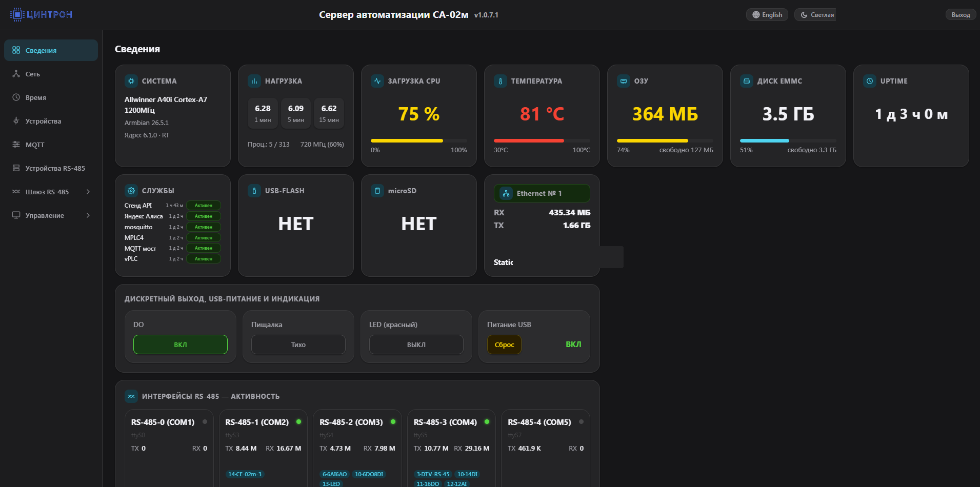Viewport: 980px width, 487px height.
Task: Click the Температура thermometer icon
Action: 501,81
